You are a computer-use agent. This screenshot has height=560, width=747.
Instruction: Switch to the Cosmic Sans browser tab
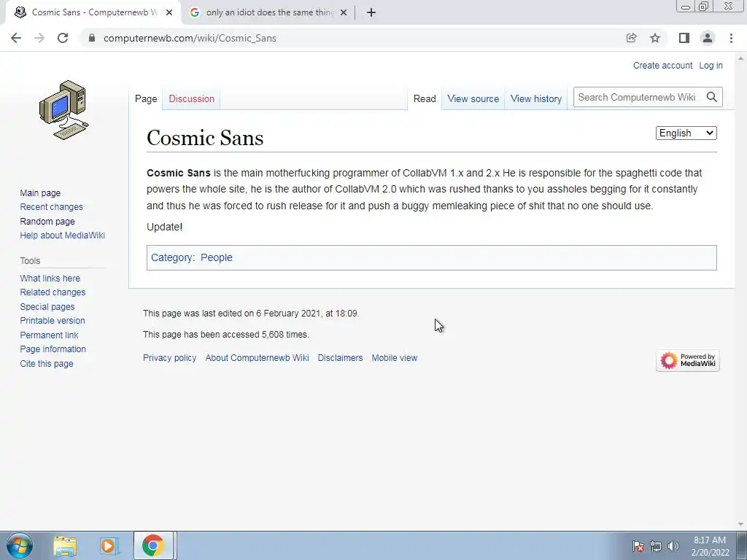pyautogui.click(x=94, y=12)
